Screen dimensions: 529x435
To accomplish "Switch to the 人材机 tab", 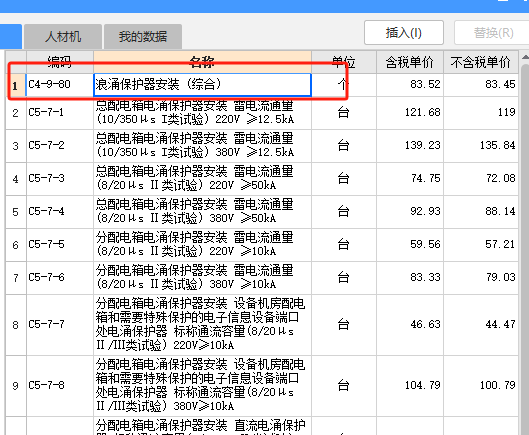I will pos(63,36).
